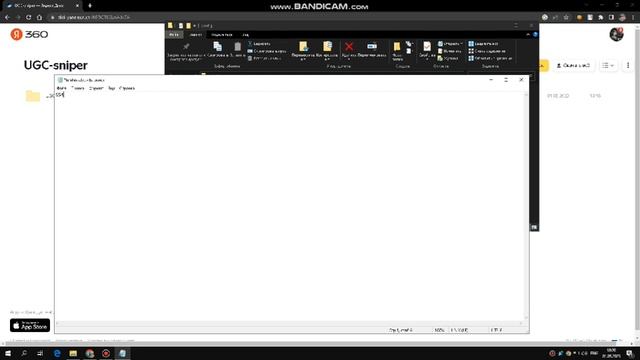
Task: Click Invert selection in the Explorer ribbon
Action: [490, 58]
